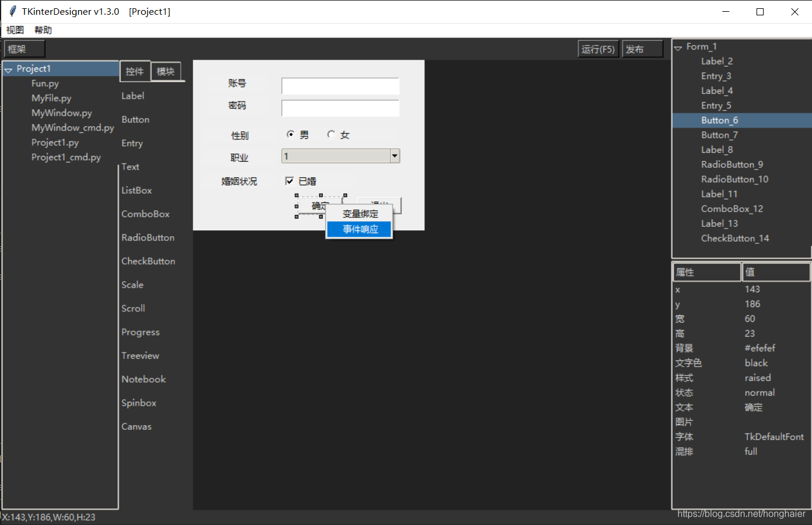The height and width of the screenshot is (525, 812).
Task: Open MyWindow.py in project tree
Action: point(61,113)
